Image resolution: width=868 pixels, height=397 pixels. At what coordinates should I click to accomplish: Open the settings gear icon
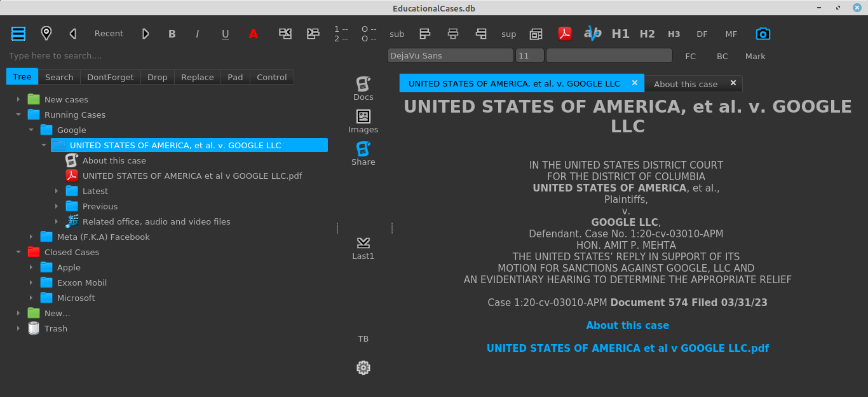coord(363,368)
